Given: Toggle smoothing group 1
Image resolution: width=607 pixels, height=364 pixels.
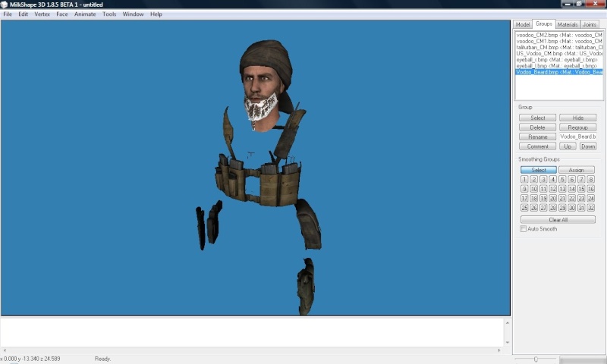Looking at the screenshot, I should click(524, 179).
